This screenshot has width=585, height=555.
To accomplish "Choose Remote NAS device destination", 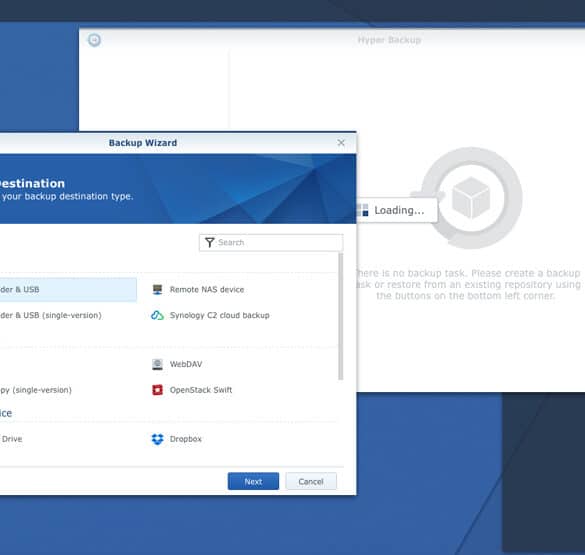I will [207, 289].
